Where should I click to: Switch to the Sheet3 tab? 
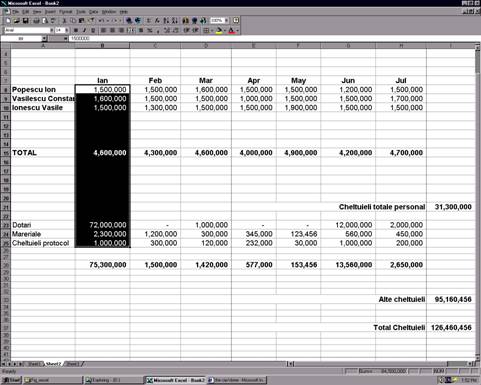72,364
